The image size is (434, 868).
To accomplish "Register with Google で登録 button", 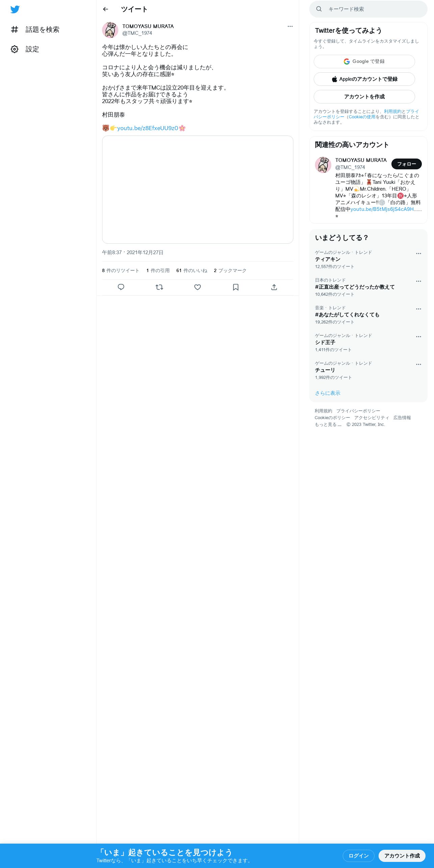I will coord(364,62).
